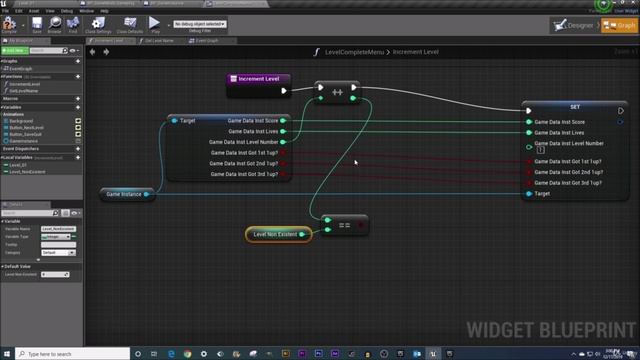Click the equals (==) comparison node
640x360 pixels.
pyautogui.click(x=344, y=225)
